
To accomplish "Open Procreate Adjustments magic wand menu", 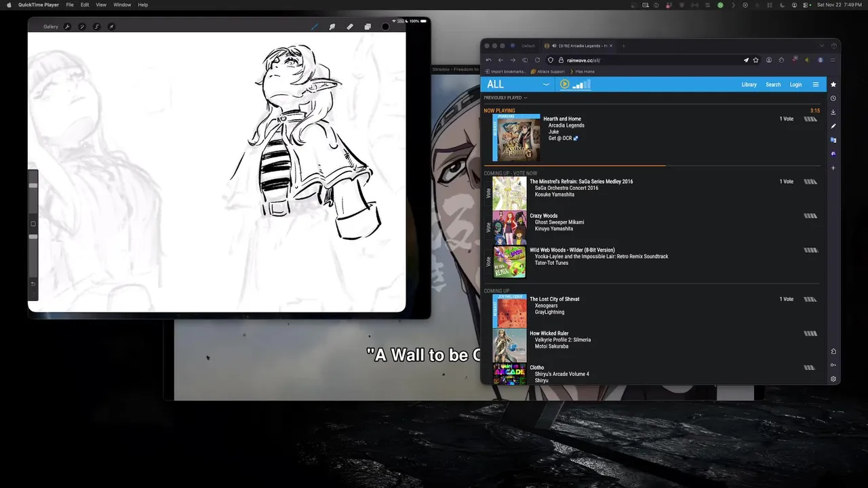I will (x=82, y=26).
